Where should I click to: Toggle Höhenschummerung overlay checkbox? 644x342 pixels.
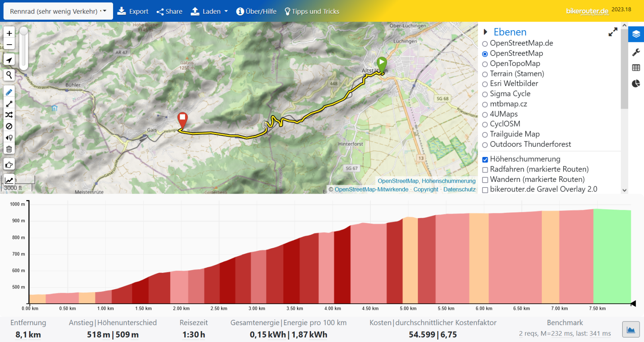[x=485, y=159]
